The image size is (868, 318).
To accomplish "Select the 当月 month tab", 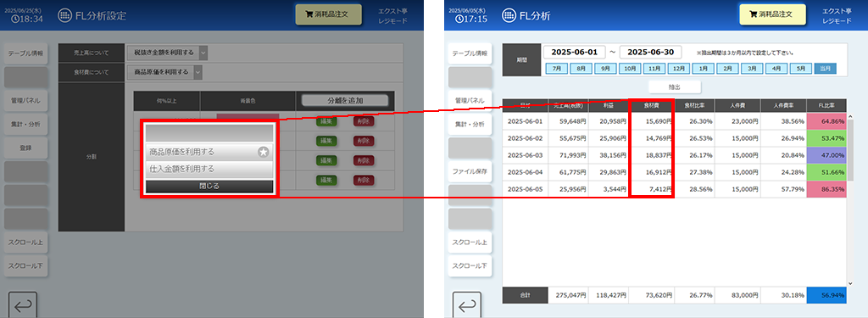I will 826,69.
